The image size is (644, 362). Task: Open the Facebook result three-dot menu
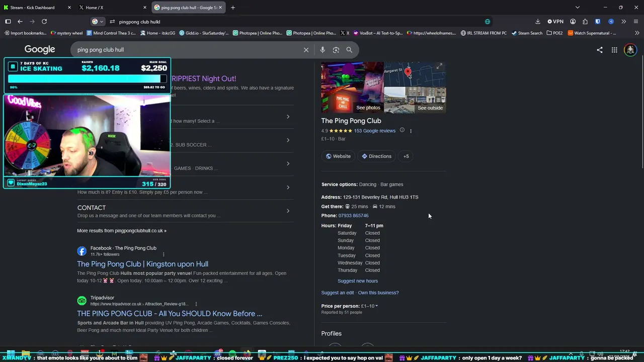point(164,254)
